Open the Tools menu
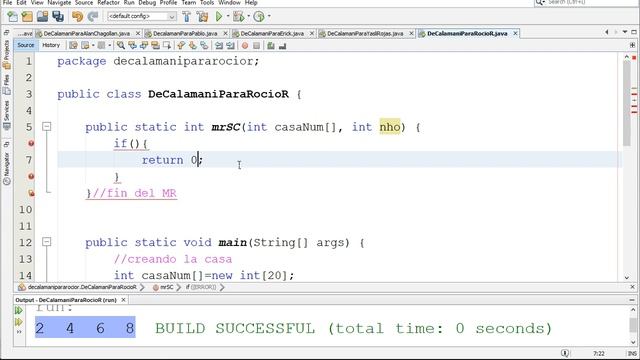Screen dimensions: 640x360 (207, 2)
